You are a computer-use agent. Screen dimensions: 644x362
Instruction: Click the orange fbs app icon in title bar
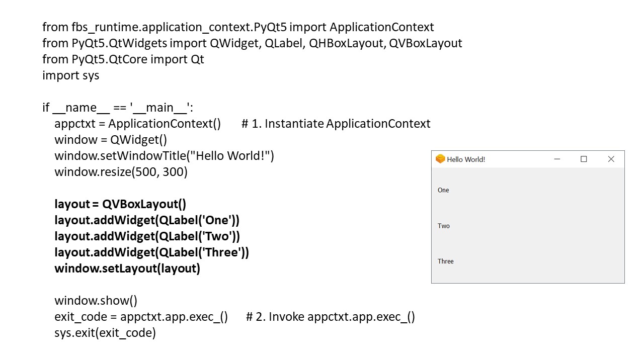(x=440, y=159)
